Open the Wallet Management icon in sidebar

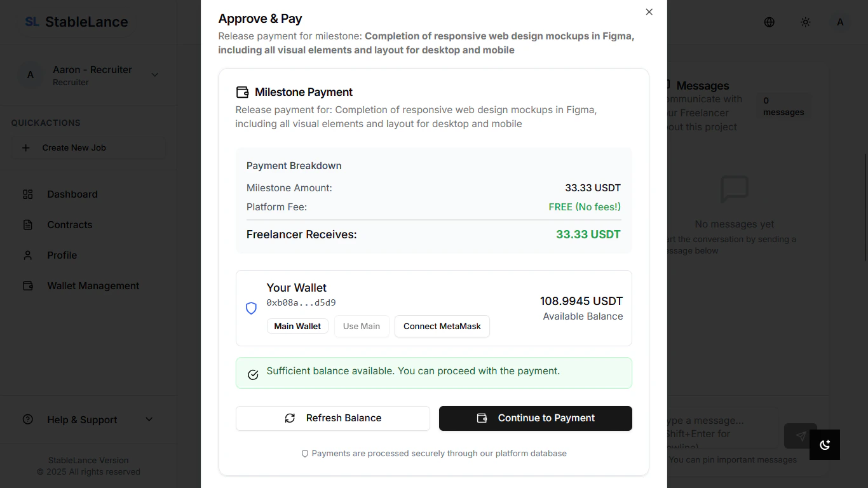point(28,285)
